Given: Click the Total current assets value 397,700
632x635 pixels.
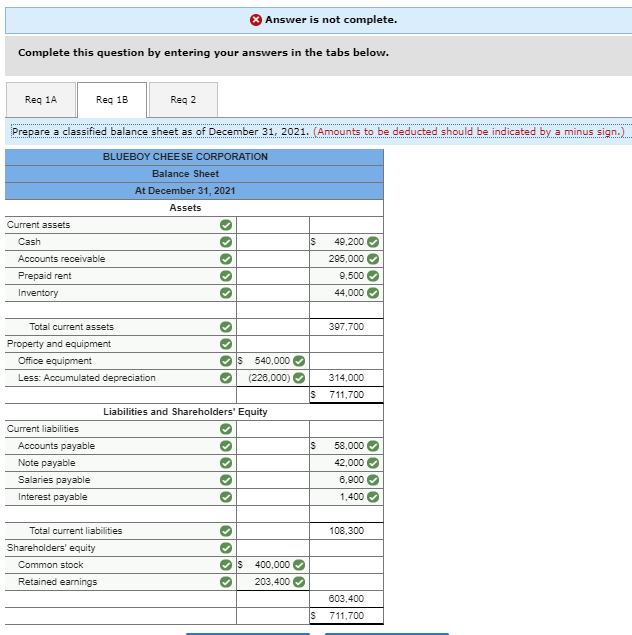Looking at the screenshot, I should pos(346,327).
